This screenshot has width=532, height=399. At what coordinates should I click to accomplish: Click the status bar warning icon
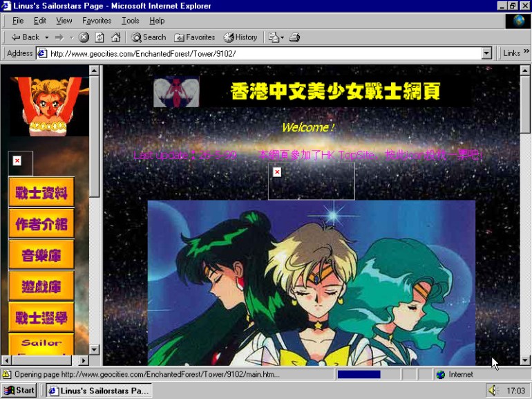pos(6,374)
